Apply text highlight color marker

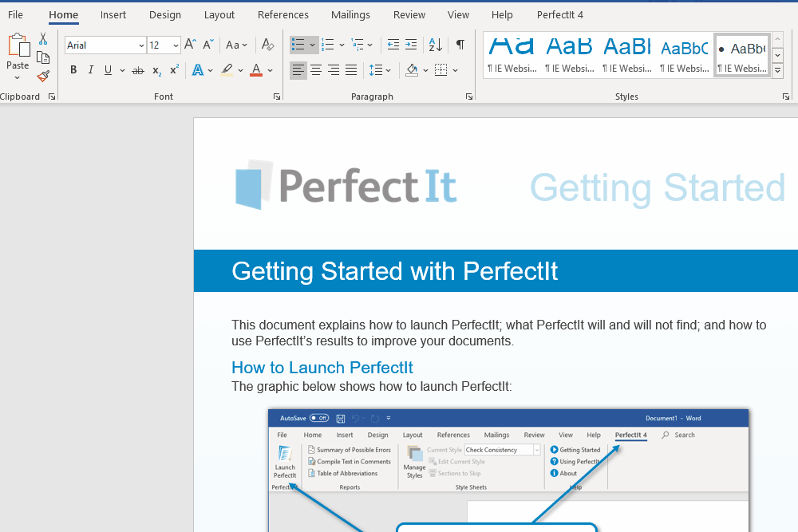[227, 70]
